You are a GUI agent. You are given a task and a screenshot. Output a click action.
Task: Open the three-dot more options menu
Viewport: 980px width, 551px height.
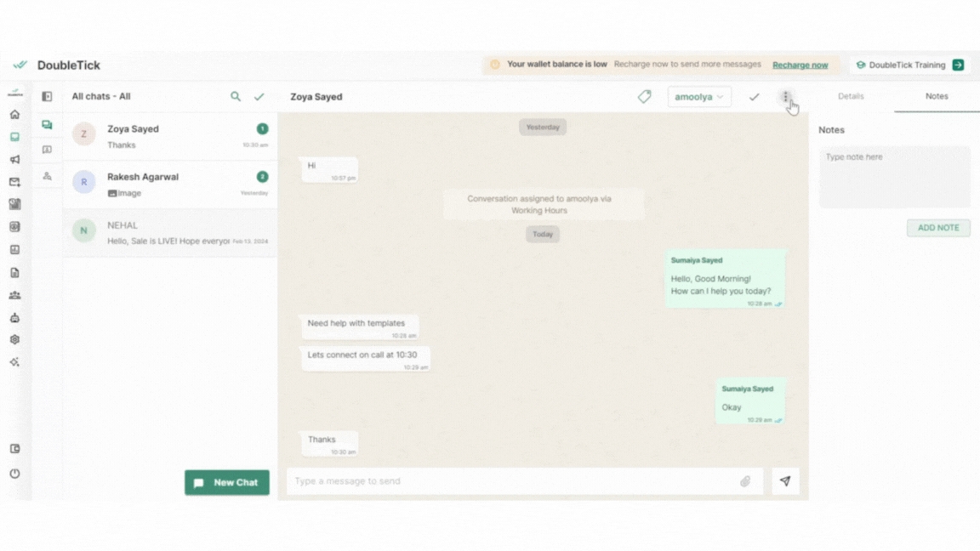coord(785,97)
